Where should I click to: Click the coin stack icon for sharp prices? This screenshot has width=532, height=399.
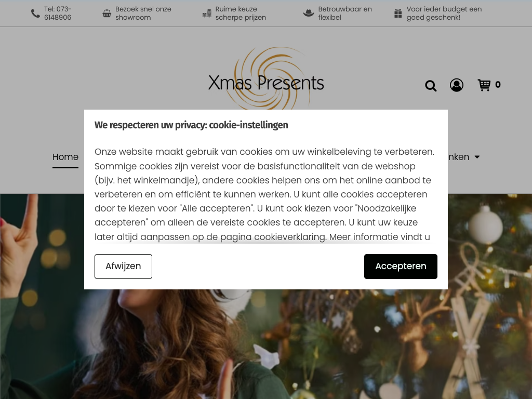coord(207,13)
